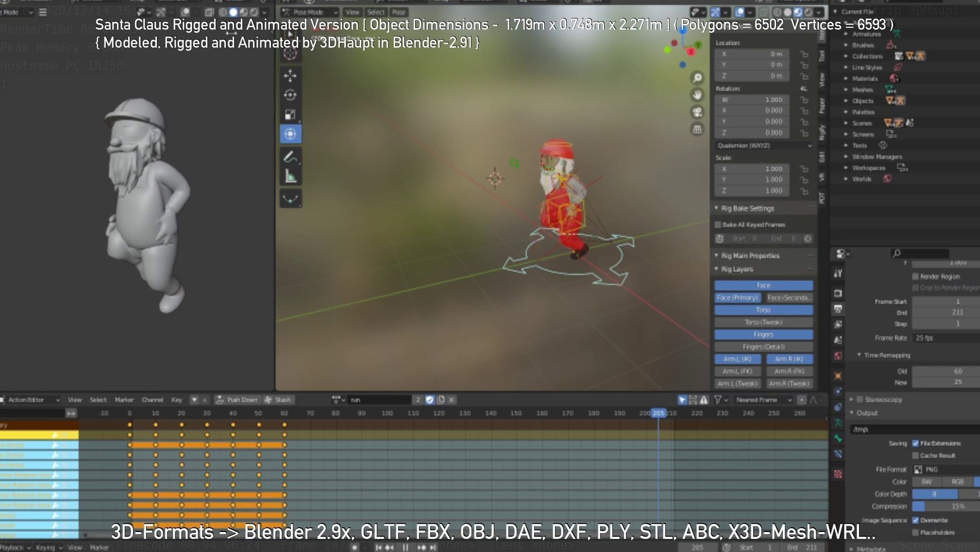Open the Action Editor mode dropdown
Screen dimensions: 980x552
click(x=30, y=400)
